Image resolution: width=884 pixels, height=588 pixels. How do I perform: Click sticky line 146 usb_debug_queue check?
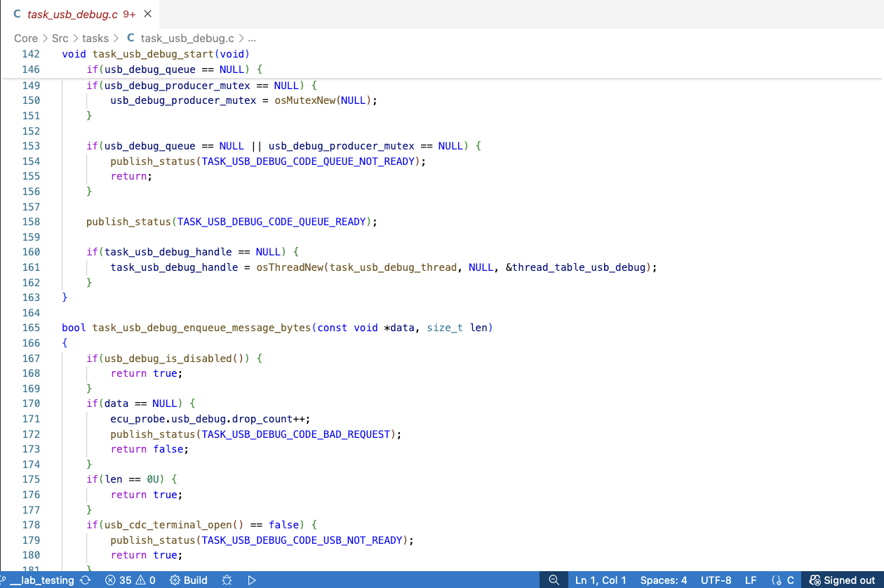click(174, 69)
